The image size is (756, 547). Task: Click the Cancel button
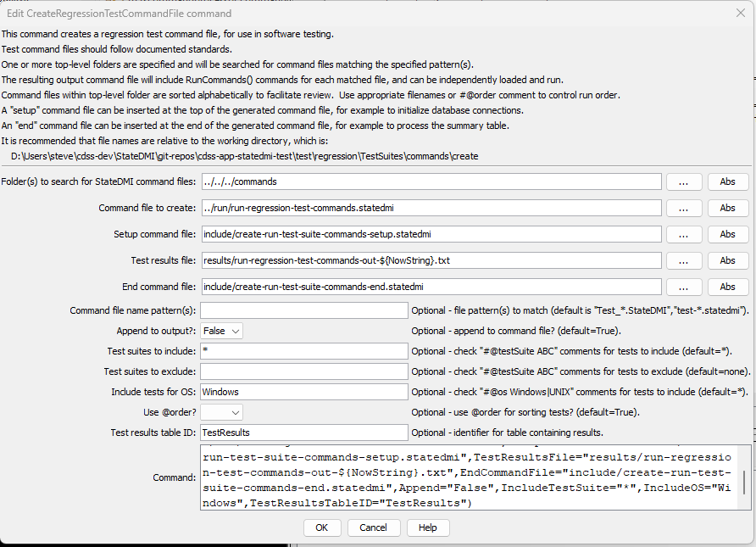click(373, 527)
